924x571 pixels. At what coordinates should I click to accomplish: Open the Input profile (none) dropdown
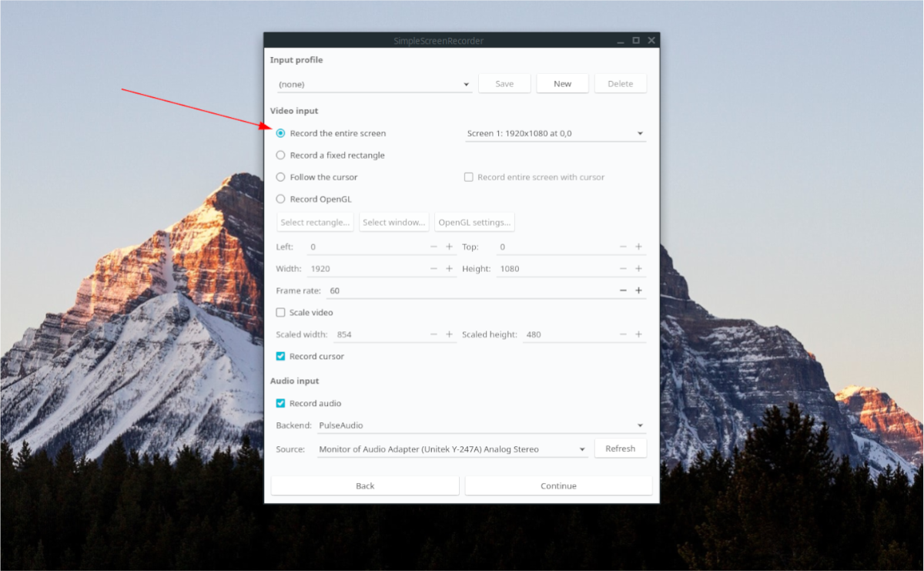tap(374, 84)
